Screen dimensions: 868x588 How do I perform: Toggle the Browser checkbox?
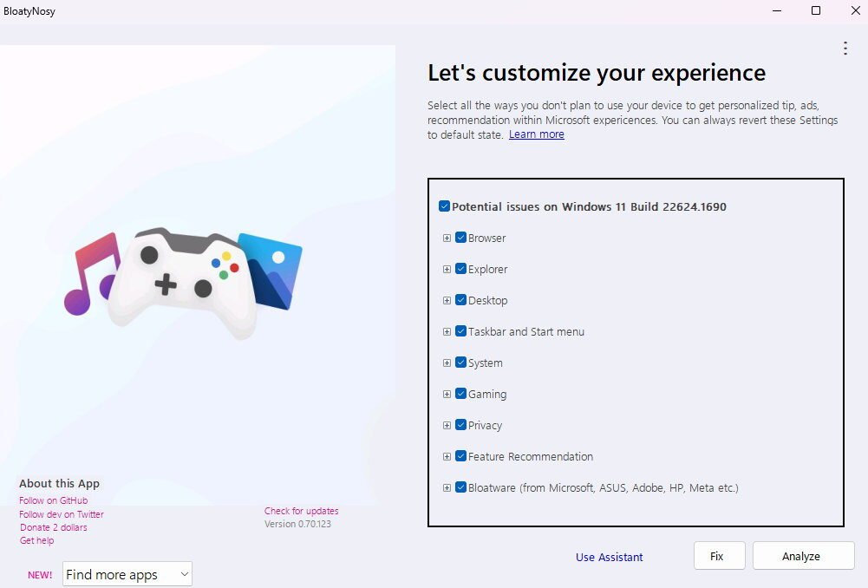tap(460, 238)
